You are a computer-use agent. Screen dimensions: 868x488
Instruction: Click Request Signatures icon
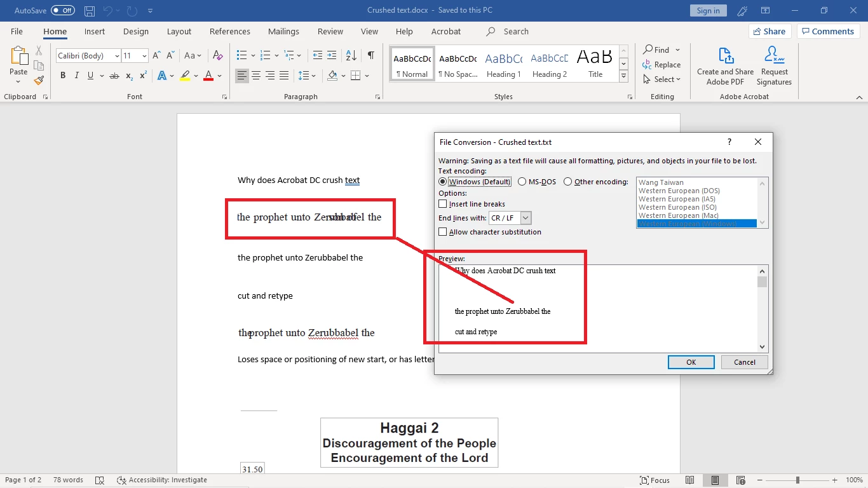pos(774,66)
